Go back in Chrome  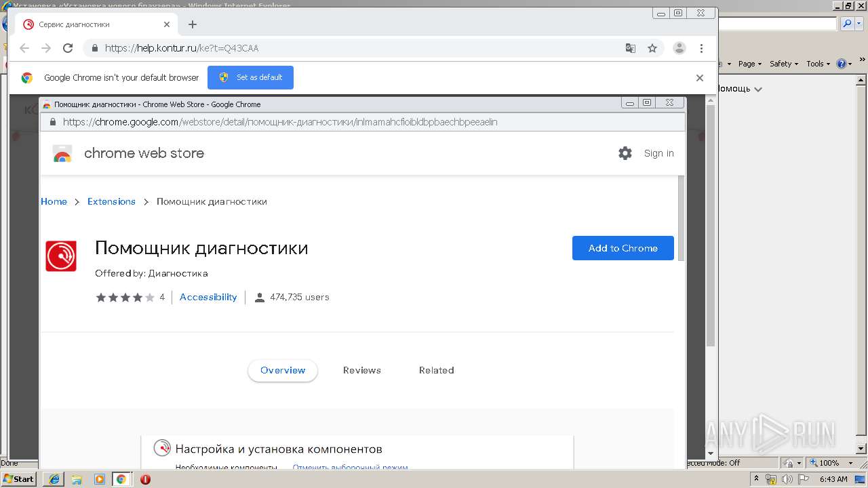tap(24, 48)
